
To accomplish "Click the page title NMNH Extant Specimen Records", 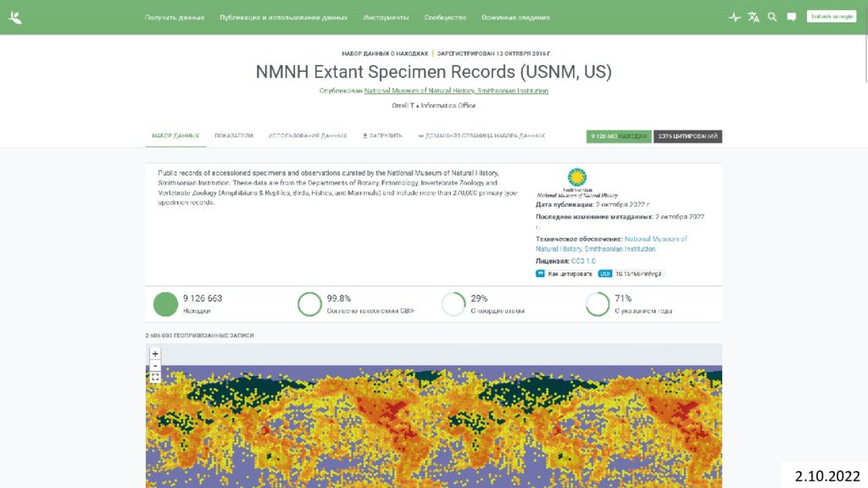I will click(x=433, y=72).
